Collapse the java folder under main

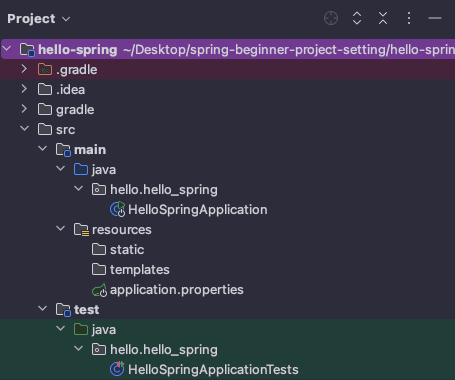click(x=61, y=169)
